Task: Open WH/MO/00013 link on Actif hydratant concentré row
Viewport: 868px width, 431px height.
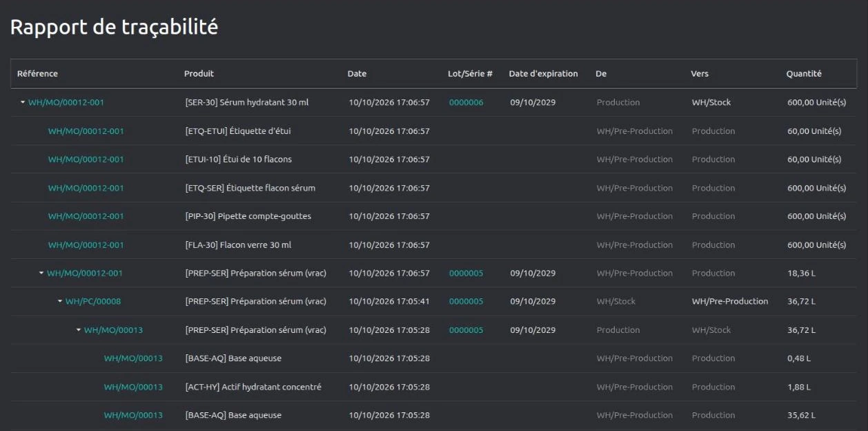Action: click(133, 387)
